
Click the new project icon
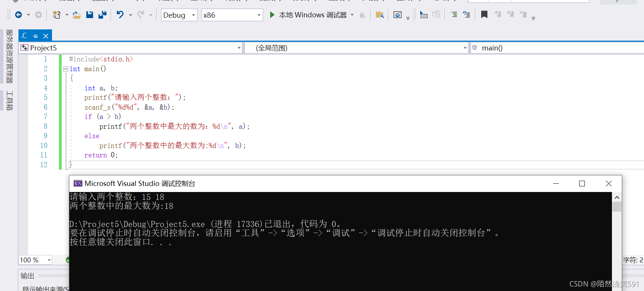57,15
